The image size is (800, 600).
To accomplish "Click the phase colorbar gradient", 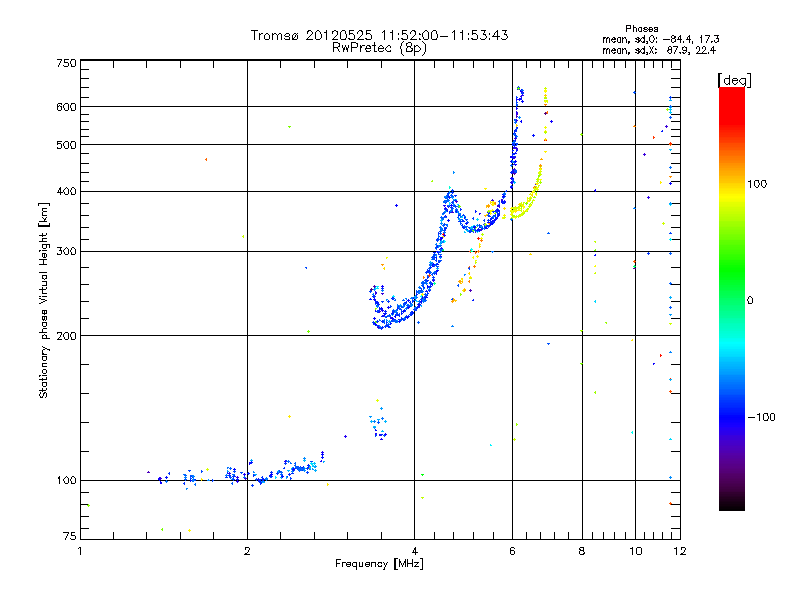I will 732,299.
